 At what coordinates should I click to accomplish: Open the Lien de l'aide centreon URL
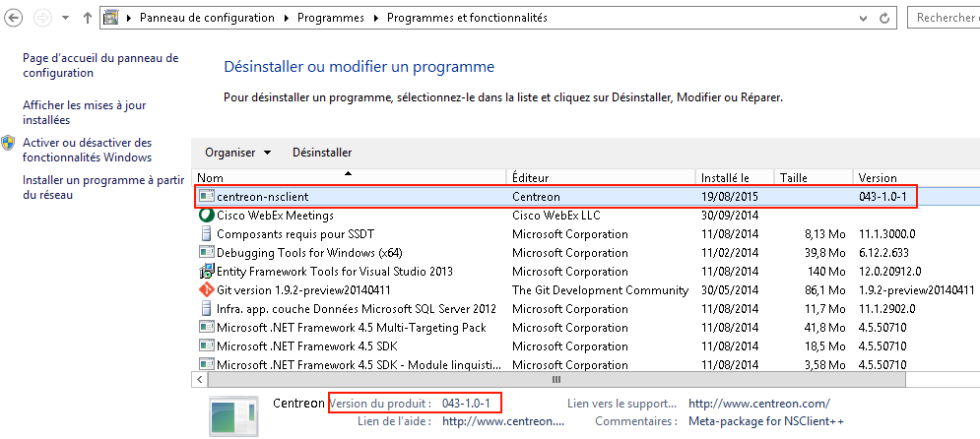point(503,421)
